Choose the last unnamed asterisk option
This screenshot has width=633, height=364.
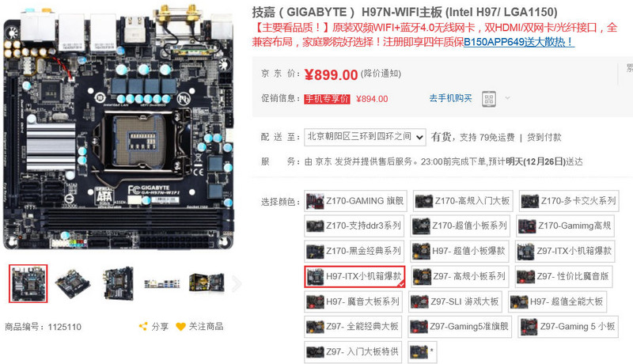[x=423, y=351]
